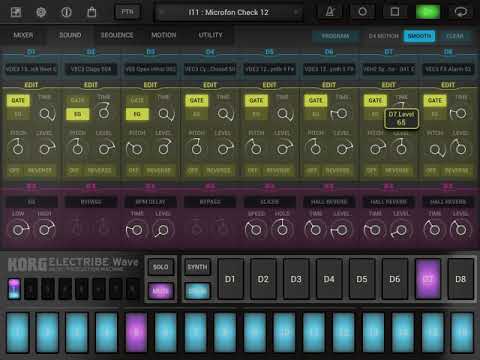Tap the highlighted D7 drum pad
The image size is (480, 360).
[x=428, y=279]
